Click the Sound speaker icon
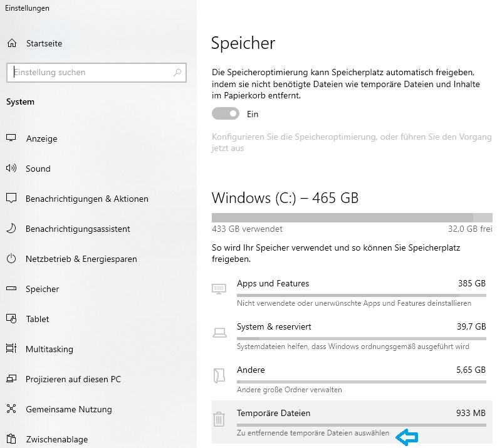This screenshot has width=497, height=448. coord(11,169)
